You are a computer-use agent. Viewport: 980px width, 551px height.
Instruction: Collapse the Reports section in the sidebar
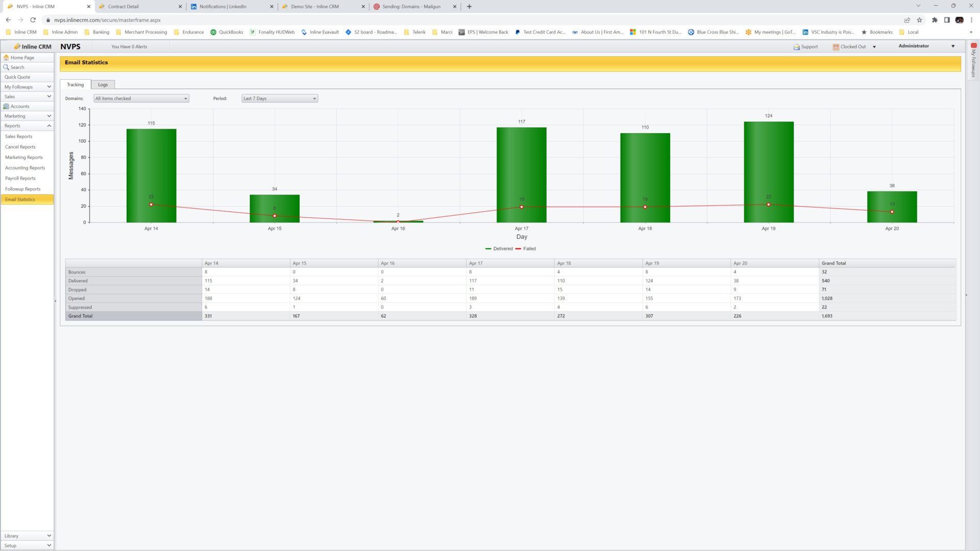click(48, 126)
